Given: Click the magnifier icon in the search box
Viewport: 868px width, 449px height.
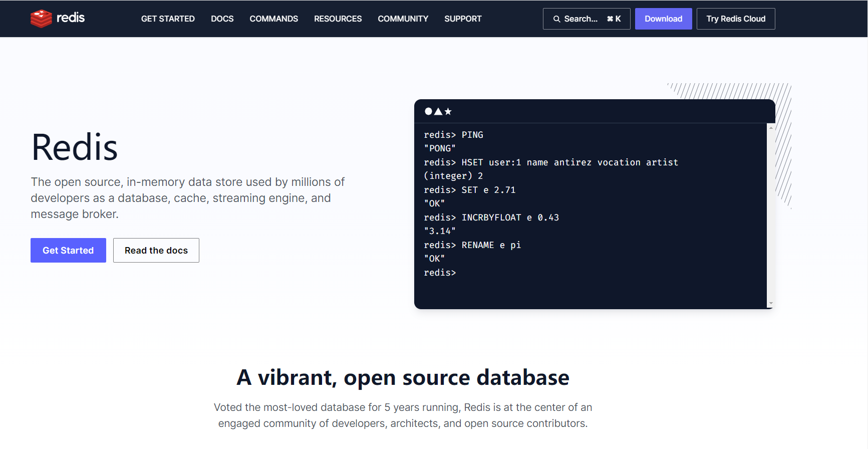Looking at the screenshot, I should (x=556, y=19).
